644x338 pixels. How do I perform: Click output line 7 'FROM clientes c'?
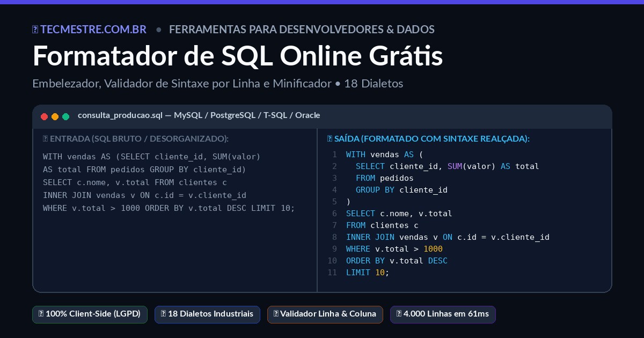click(x=382, y=225)
